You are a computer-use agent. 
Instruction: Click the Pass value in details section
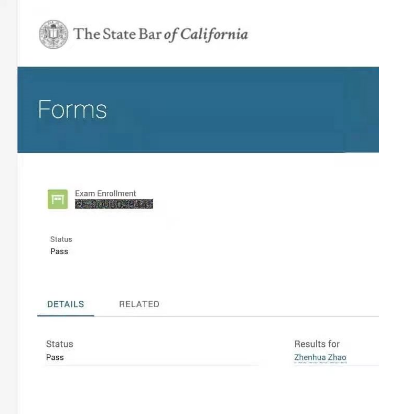[55, 357]
